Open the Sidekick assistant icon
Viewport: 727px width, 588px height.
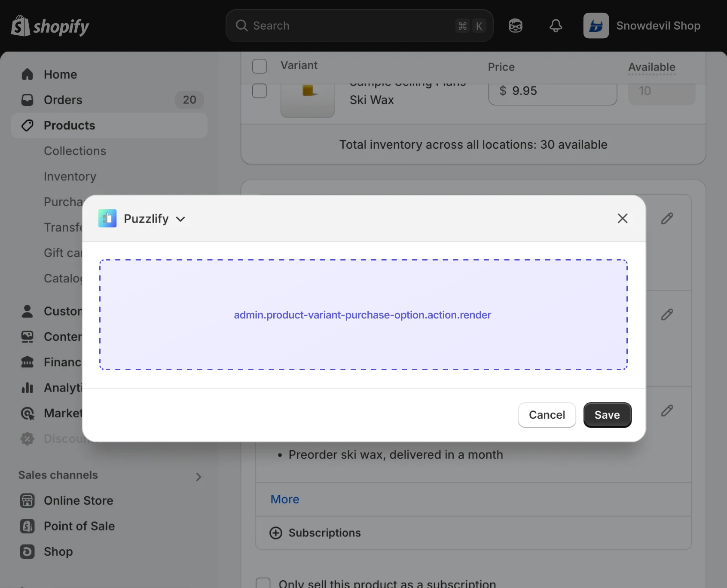pyautogui.click(x=515, y=26)
